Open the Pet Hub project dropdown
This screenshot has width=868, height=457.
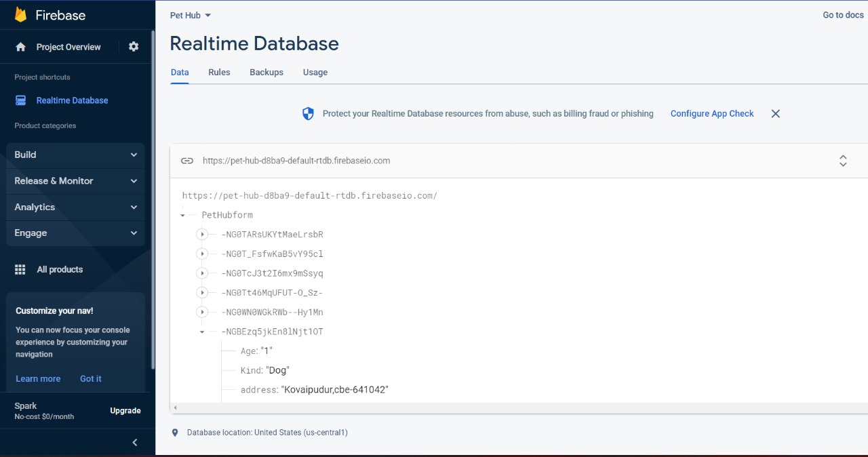pos(191,15)
